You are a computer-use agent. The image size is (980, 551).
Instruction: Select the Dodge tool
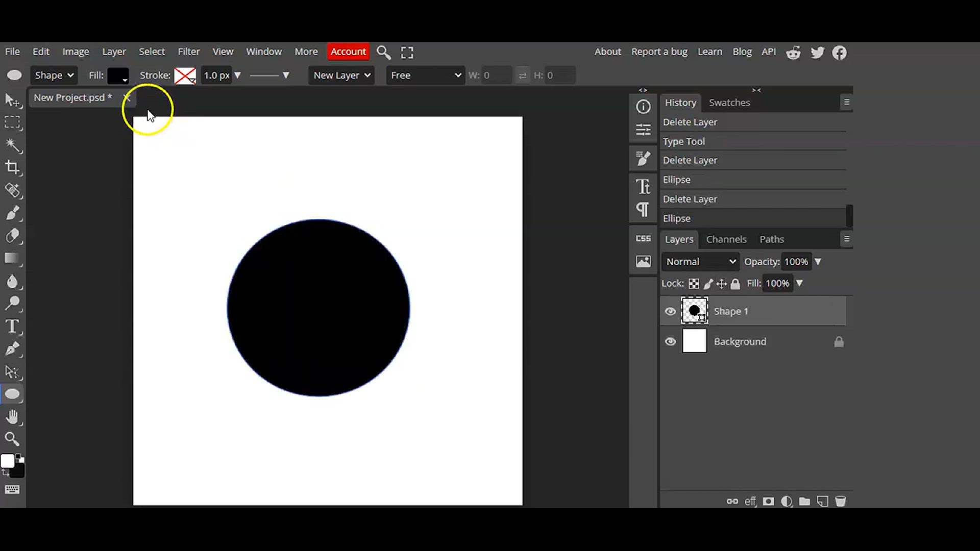[13, 304]
